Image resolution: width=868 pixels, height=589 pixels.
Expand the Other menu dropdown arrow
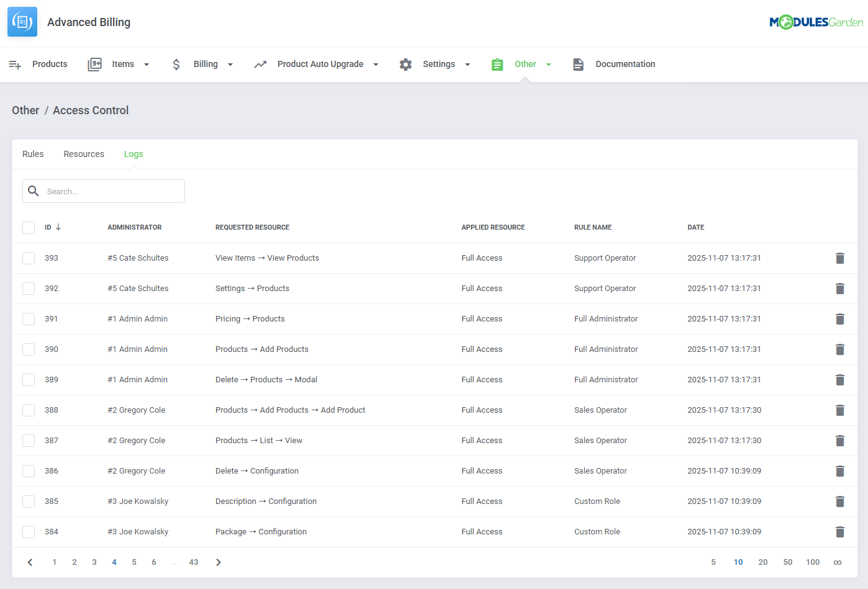tap(548, 64)
